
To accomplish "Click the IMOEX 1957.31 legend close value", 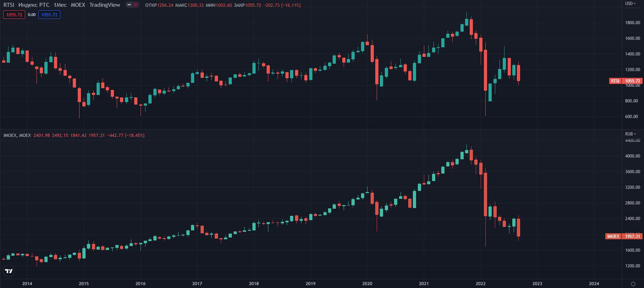I will (97, 135).
